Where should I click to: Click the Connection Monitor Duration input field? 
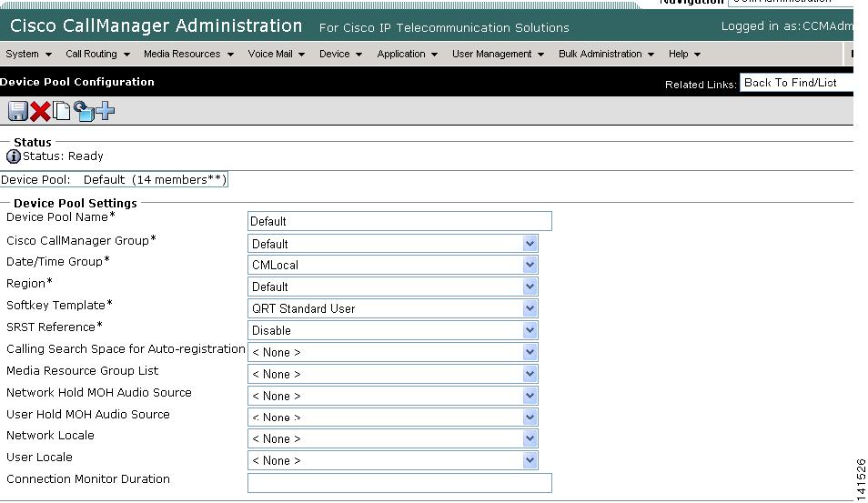(399, 483)
